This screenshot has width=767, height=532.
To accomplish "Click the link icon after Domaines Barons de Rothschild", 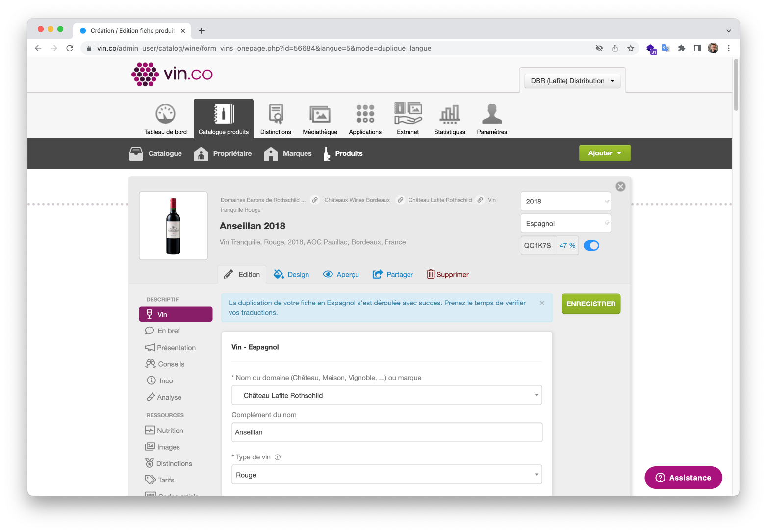I will coord(315,200).
